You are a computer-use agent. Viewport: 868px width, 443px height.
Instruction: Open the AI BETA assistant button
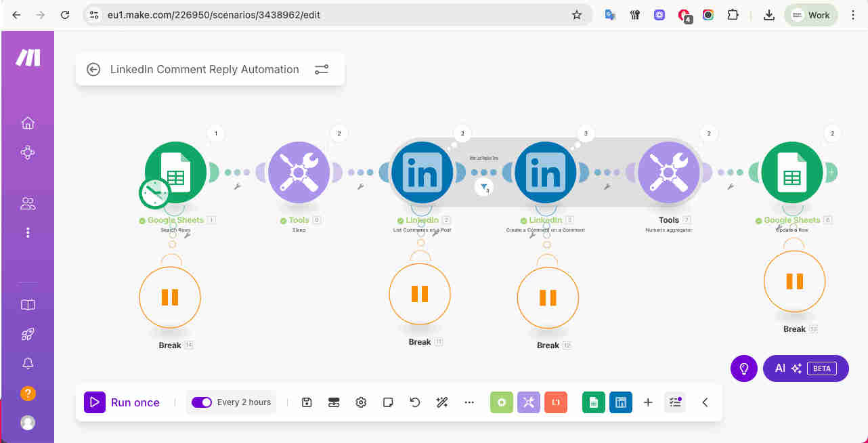tap(806, 368)
